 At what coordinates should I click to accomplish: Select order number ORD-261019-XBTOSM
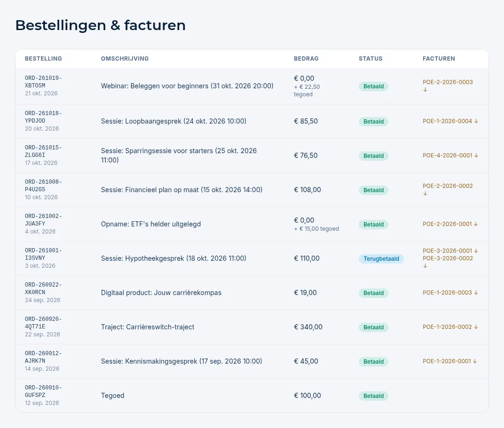(x=43, y=82)
